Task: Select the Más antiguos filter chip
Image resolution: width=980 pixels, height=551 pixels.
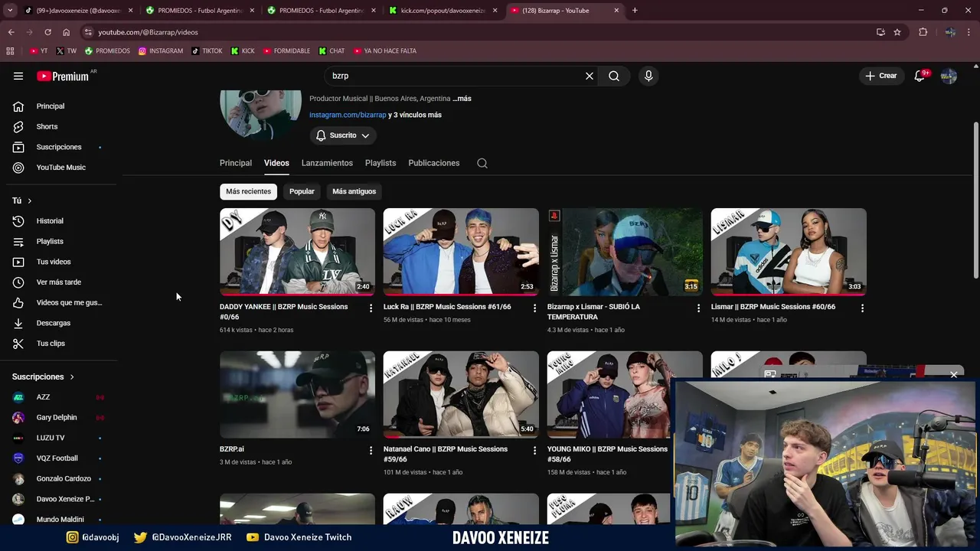Action: pos(354,191)
